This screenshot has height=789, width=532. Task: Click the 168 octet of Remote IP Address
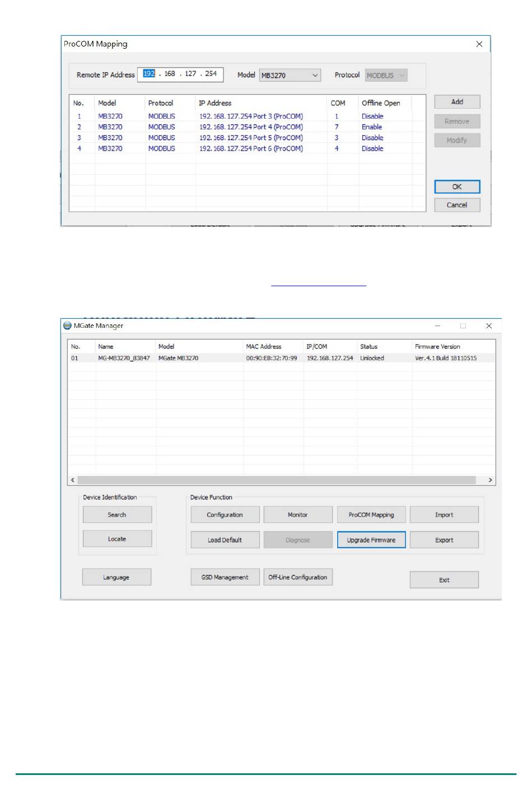pyautogui.click(x=170, y=73)
